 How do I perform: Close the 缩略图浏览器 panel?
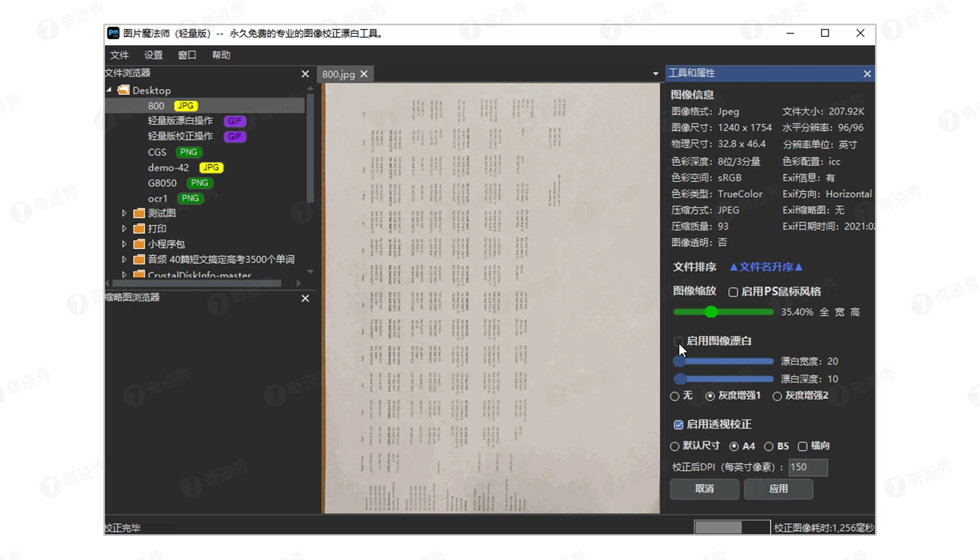[305, 298]
